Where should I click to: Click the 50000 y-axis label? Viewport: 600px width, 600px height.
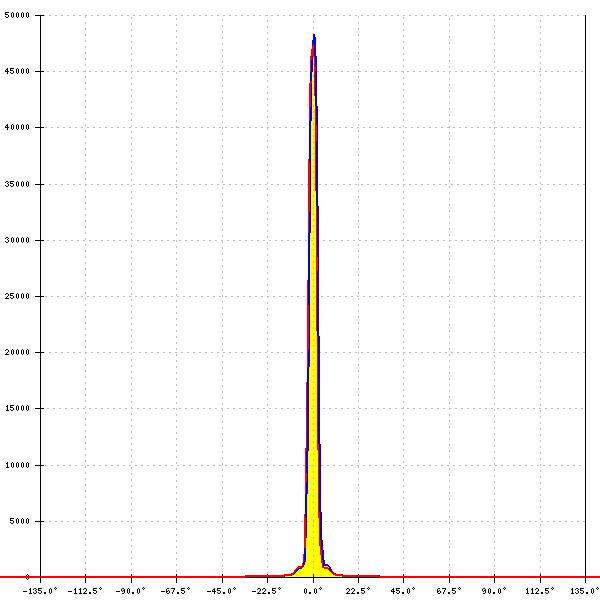(17, 15)
